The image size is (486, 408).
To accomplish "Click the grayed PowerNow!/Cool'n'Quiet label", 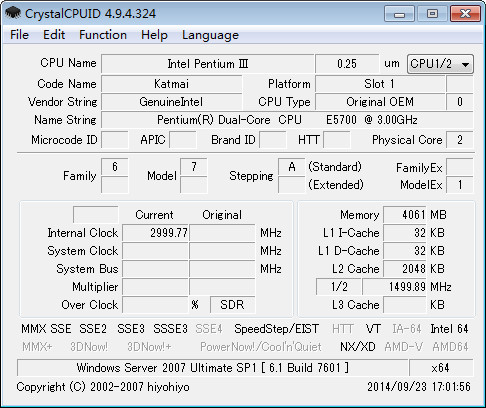I will 261,347.
